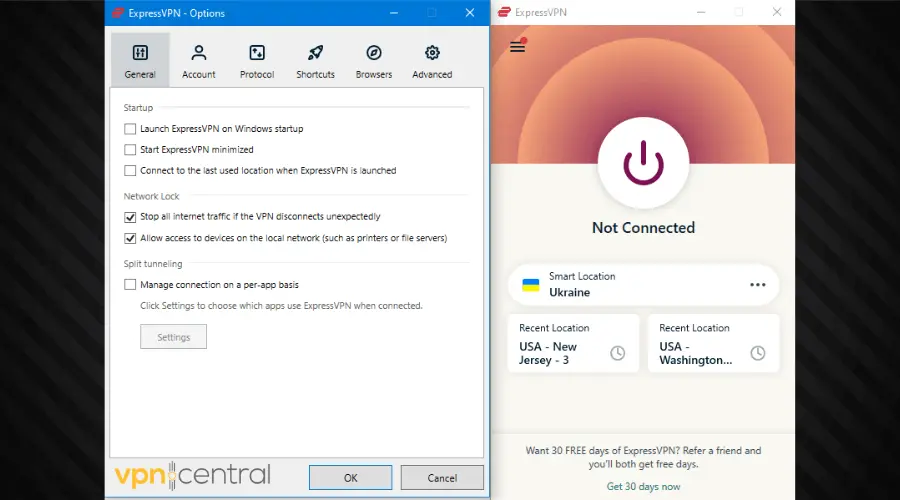Connect to recent USA - New Jersey - 3

573,343
